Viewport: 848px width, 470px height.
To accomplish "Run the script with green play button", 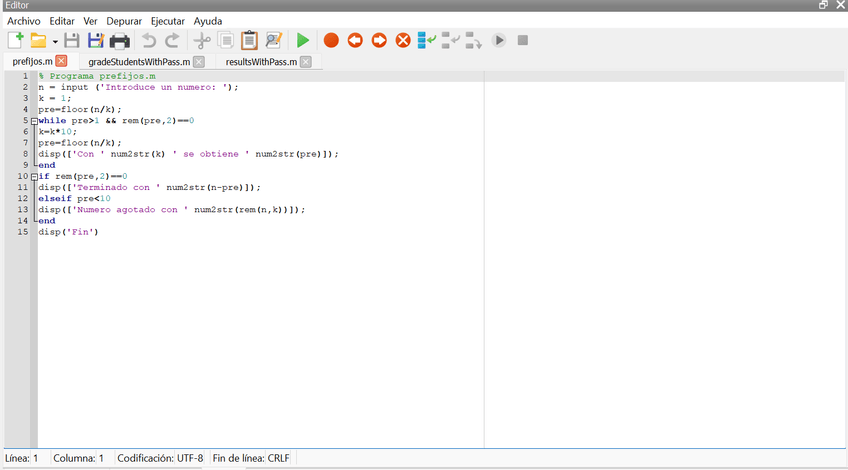I will point(302,41).
